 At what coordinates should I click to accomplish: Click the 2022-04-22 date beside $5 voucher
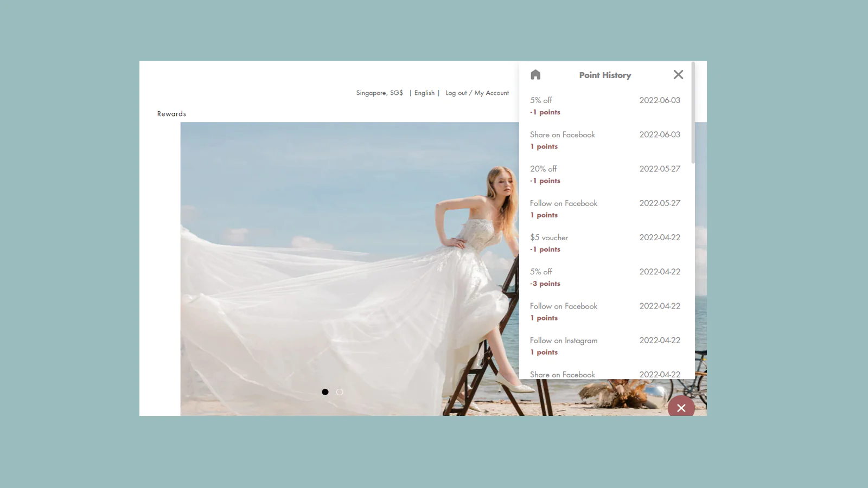coord(660,237)
